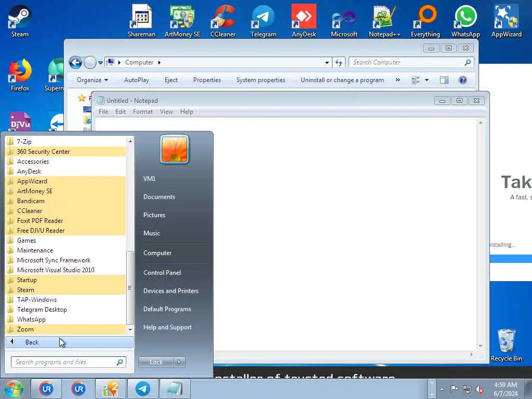Click Back in the All Programs list
The image size is (532, 399).
tap(70, 342)
